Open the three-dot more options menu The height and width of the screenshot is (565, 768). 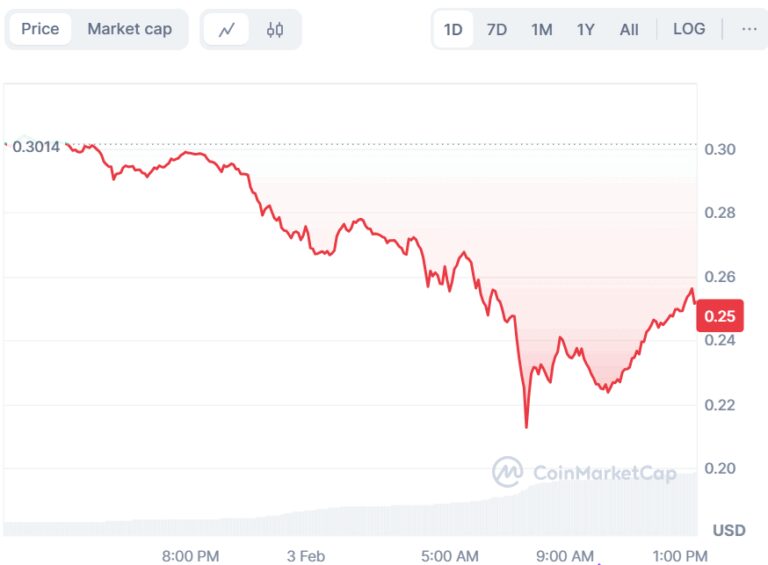pyautogui.click(x=749, y=29)
